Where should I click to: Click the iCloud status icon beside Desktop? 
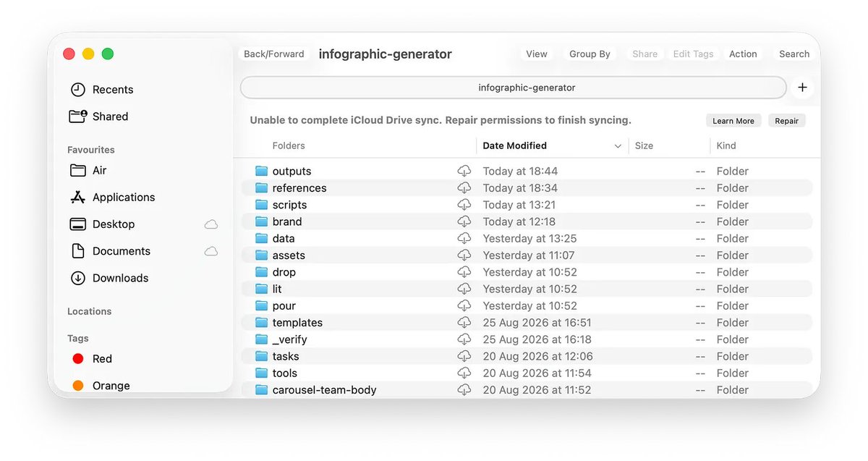point(211,224)
